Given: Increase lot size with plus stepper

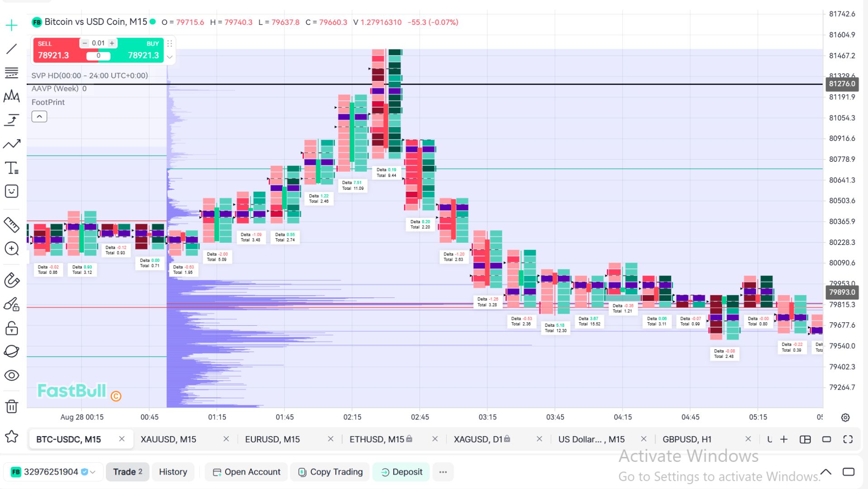Looking at the screenshot, I should pos(112,43).
